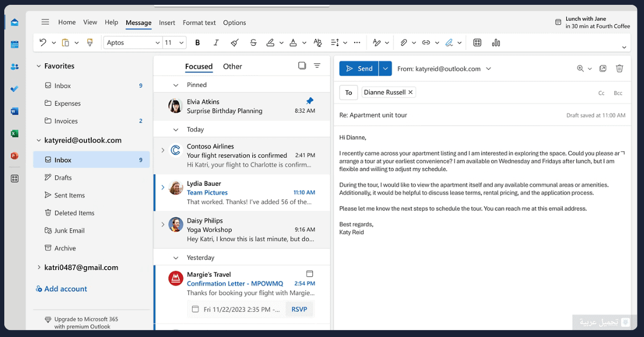Open the message list filter icon

click(317, 65)
